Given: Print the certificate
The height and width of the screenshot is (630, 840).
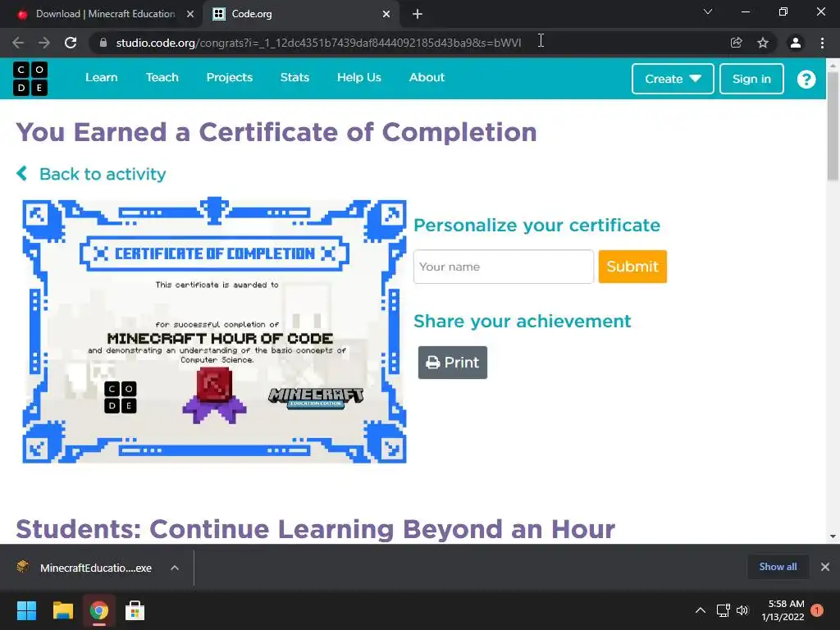Looking at the screenshot, I should coord(453,363).
